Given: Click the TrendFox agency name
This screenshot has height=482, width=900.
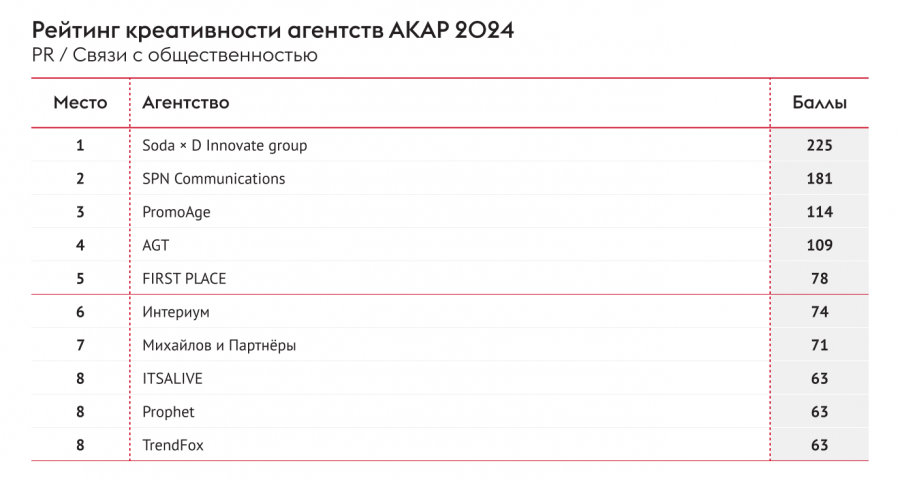Looking at the screenshot, I should coord(173,445).
